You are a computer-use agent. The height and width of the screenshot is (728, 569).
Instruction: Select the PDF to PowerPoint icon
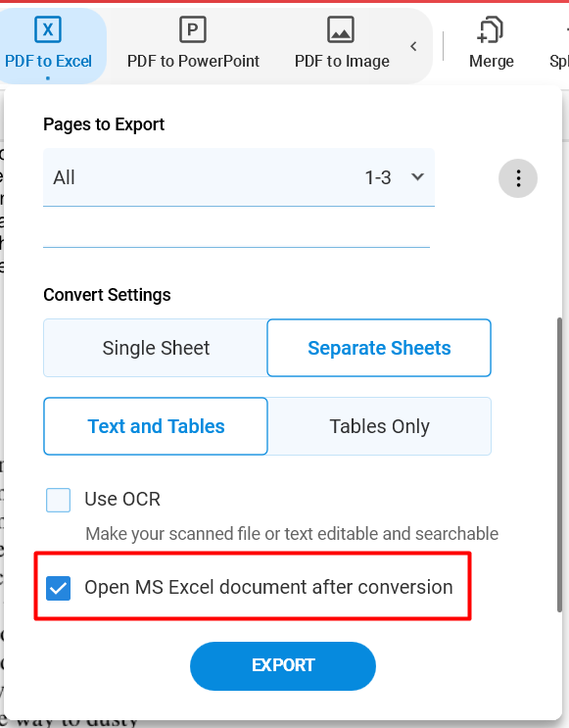193,29
